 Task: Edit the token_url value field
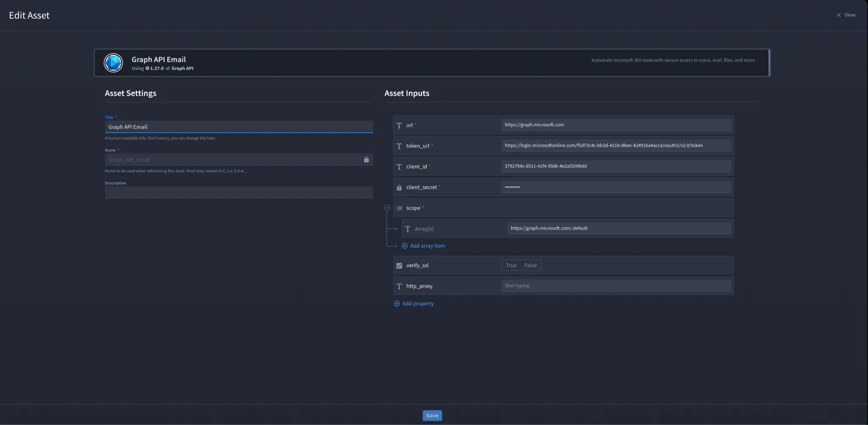tap(616, 145)
